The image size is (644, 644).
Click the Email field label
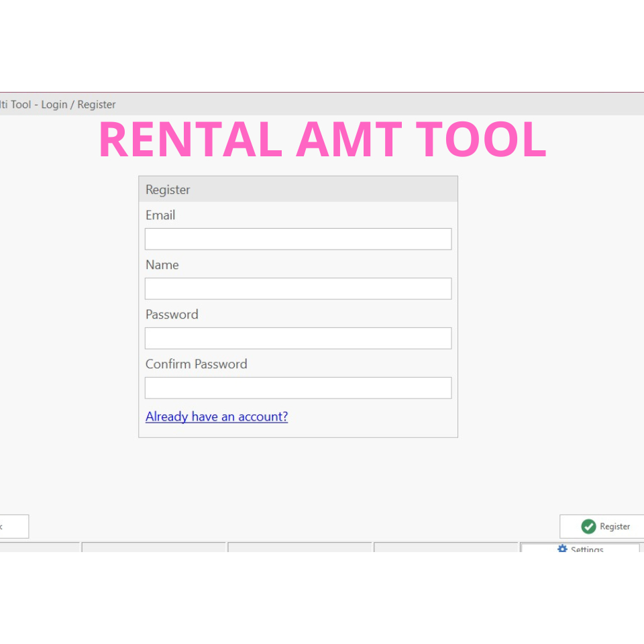click(x=160, y=215)
